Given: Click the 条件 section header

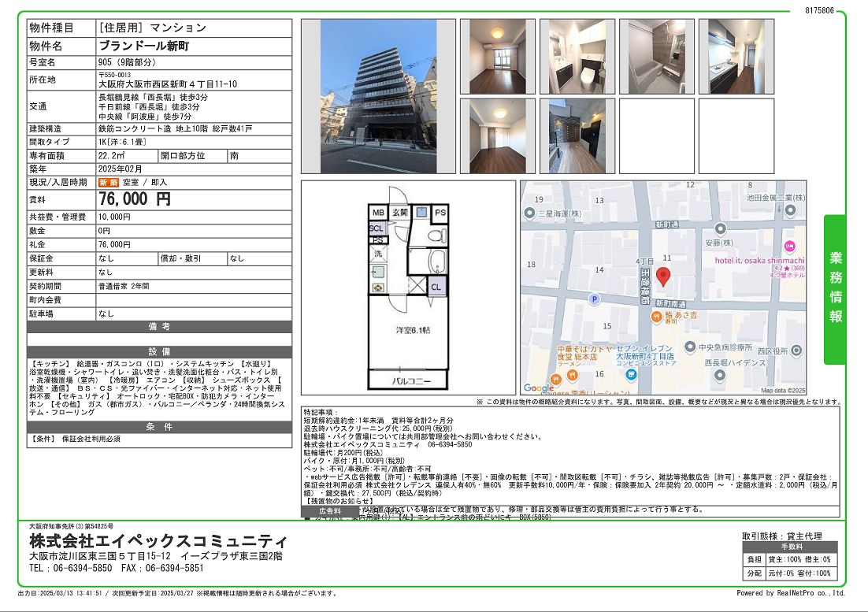Looking at the screenshot, I should pos(159,427).
